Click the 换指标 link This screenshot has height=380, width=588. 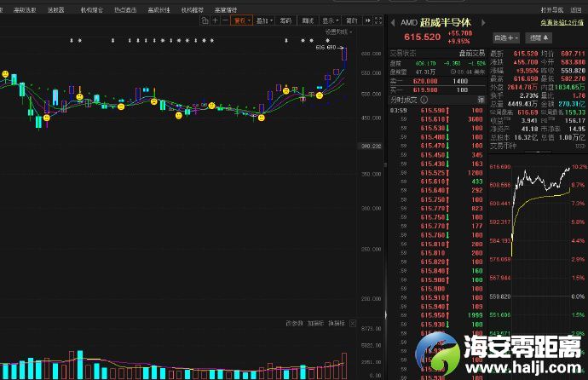tap(337, 324)
